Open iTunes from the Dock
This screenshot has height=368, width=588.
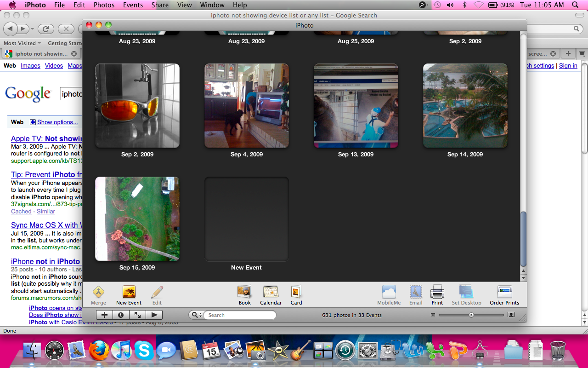[x=122, y=351]
